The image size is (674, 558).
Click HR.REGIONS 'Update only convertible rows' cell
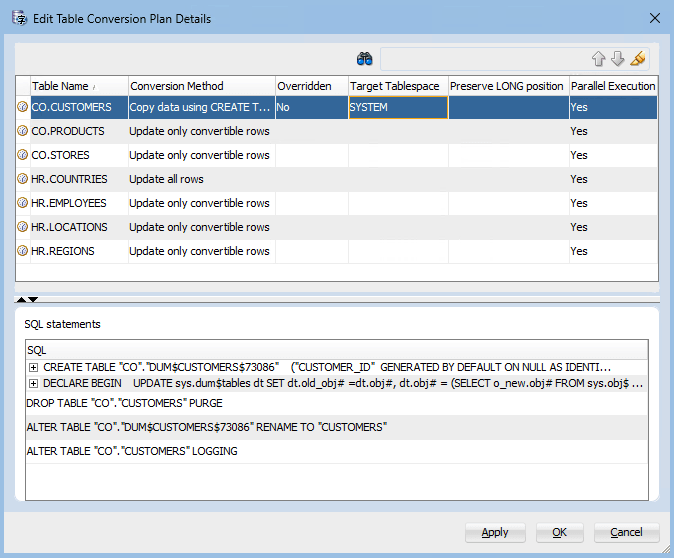[x=202, y=251]
